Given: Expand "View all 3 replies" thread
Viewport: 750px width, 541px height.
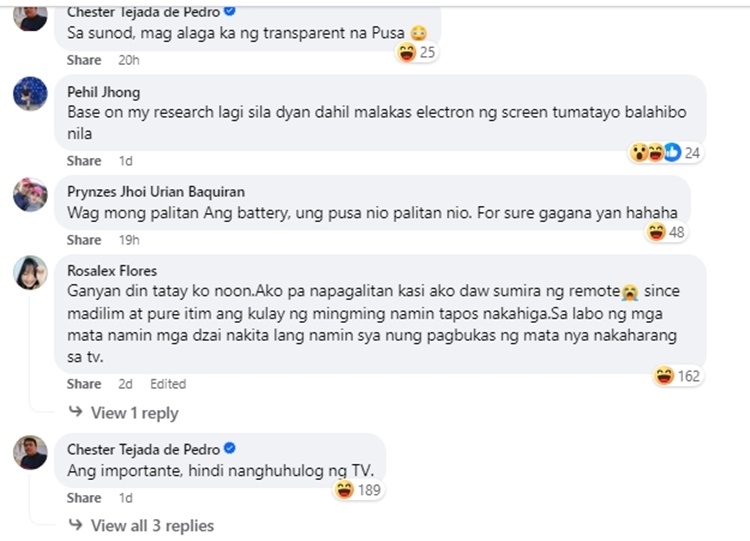Looking at the screenshot, I should point(152,525).
